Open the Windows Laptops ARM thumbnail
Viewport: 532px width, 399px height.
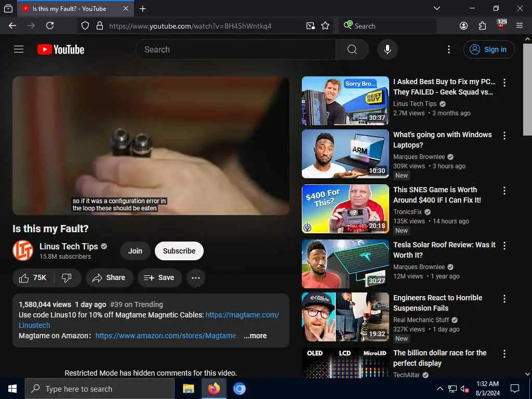tap(345, 154)
